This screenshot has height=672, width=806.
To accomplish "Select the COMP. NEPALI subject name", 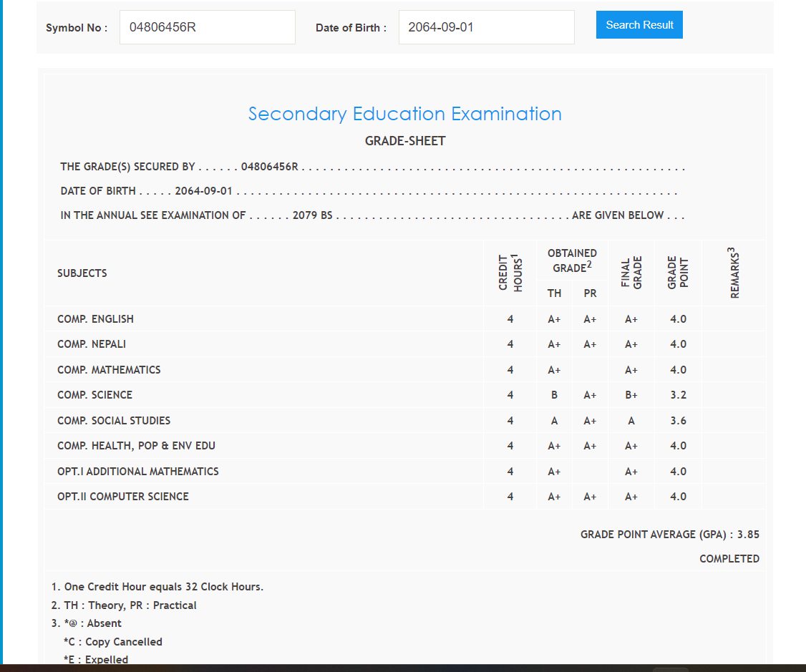I will click(92, 344).
